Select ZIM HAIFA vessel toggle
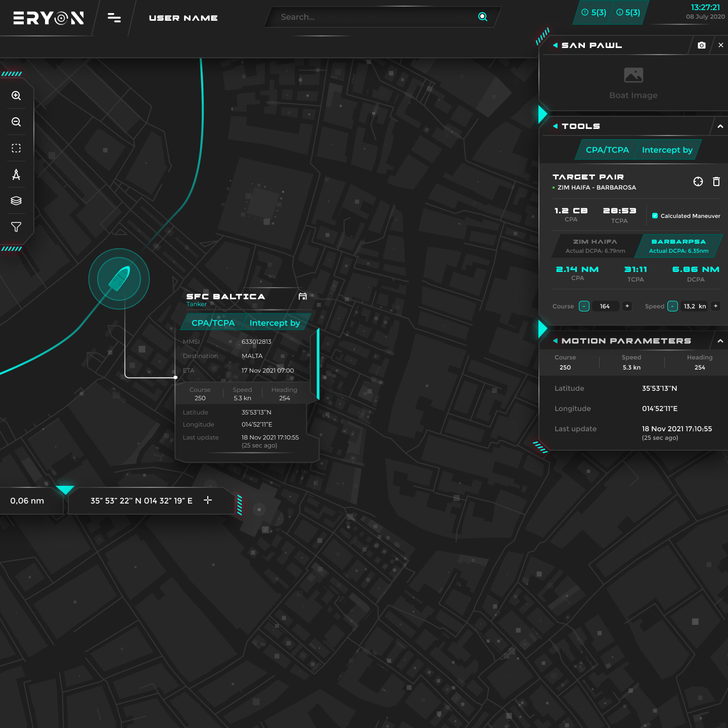728x728 pixels. click(x=595, y=246)
